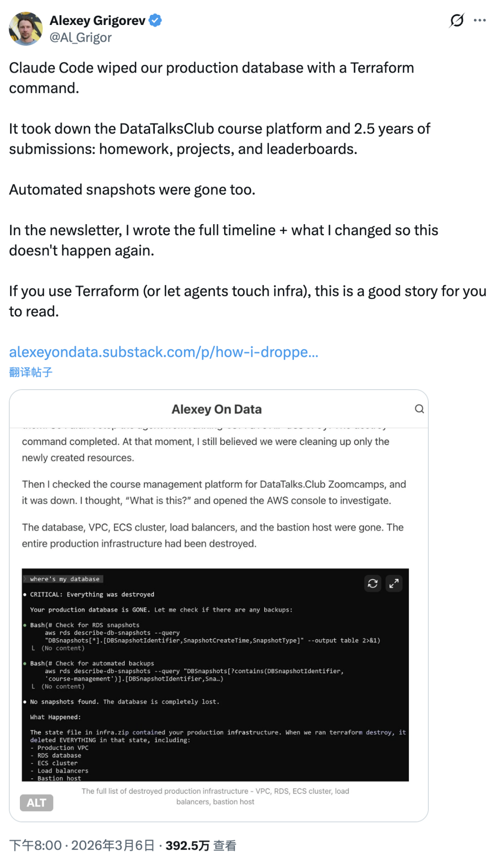Open the Grok slashed-circle icon
499x868 pixels.
tap(456, 20)
